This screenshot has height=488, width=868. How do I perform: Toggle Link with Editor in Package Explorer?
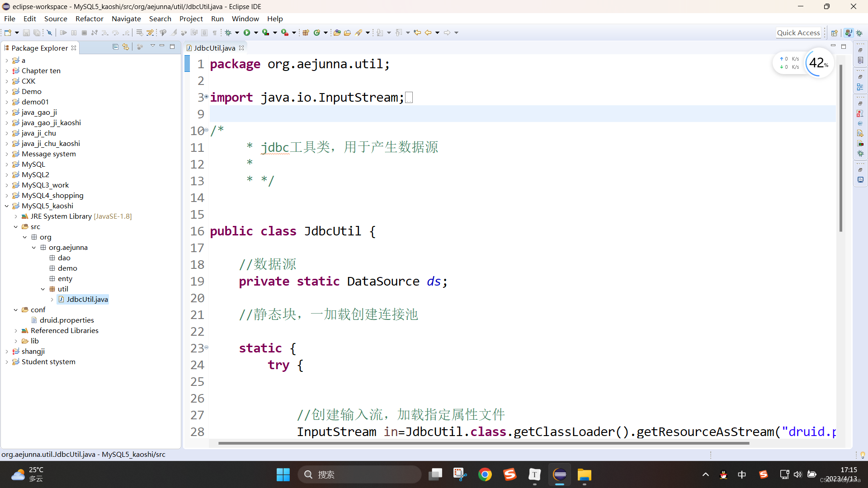coord(126,47)
